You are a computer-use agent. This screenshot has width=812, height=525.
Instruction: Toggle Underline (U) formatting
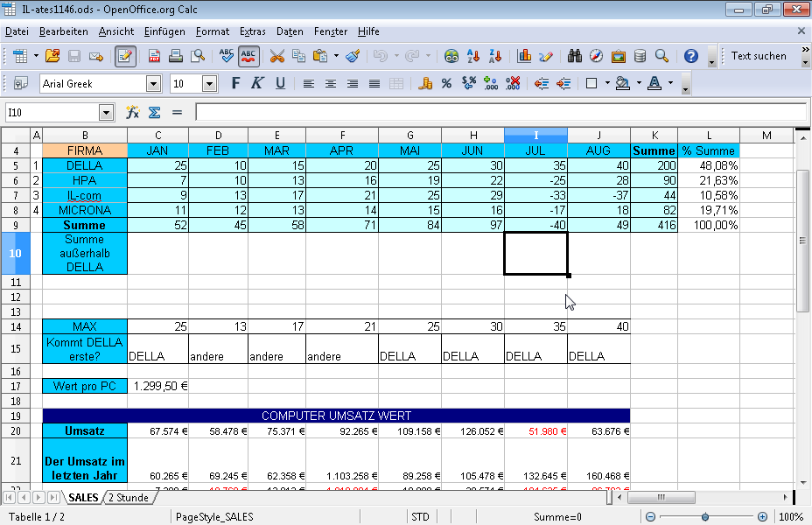(x=280, y=83)
